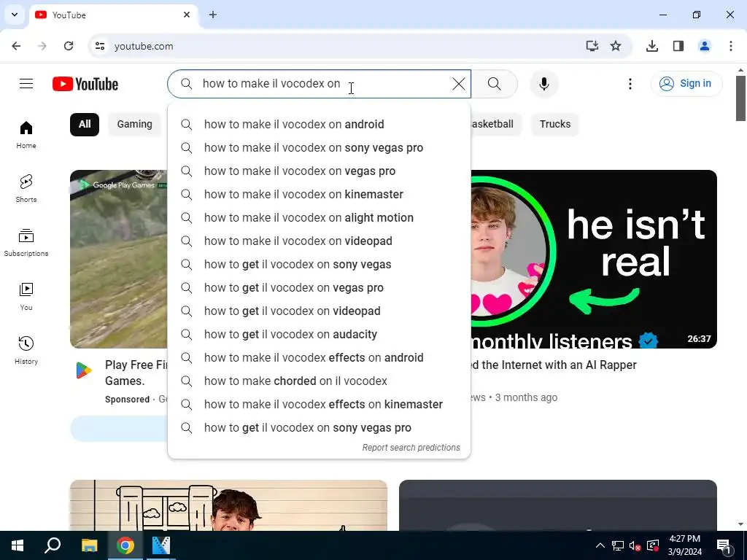Open Chrome profile icon
This screenshot has width=747, height=560.
[x=704, y=46]
